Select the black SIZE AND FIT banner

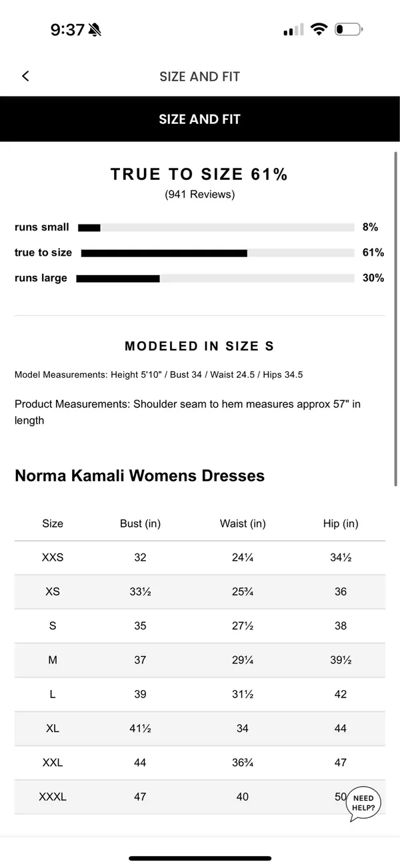[x=200, y=119]
